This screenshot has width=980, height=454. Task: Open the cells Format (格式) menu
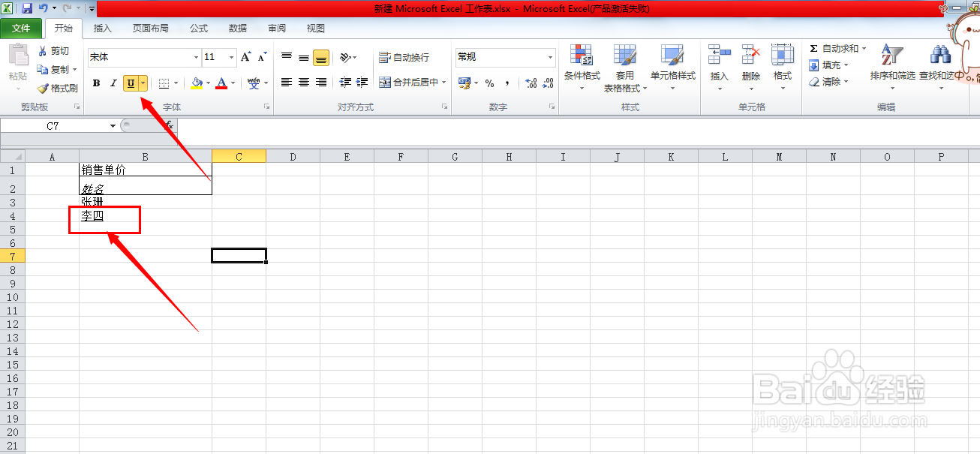[783, 68]
